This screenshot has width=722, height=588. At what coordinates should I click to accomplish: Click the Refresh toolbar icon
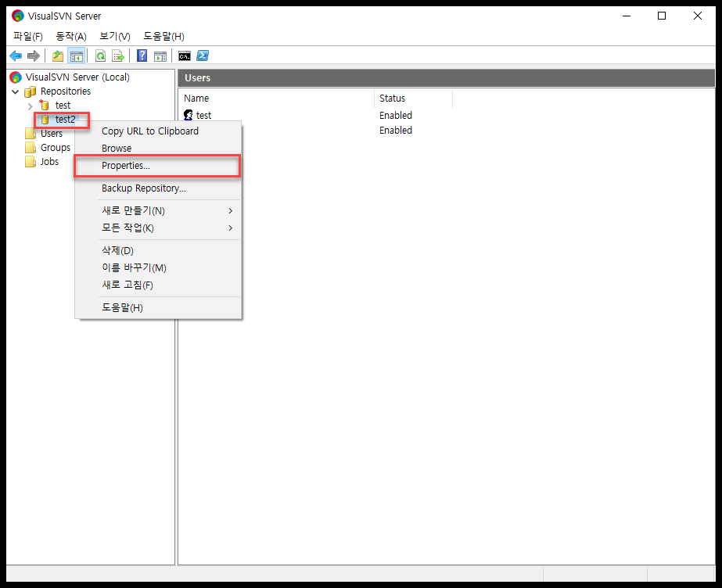(100, 56)
